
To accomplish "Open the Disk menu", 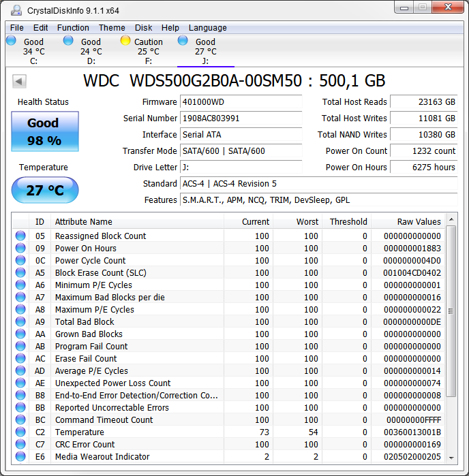I will click(143, 28).
